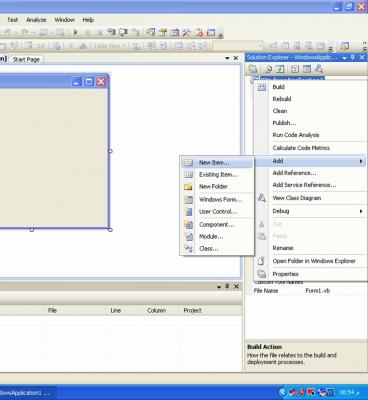This screenshot has width=368, height=400.
Task: Click the icon beside User Control
Action: 188,211
